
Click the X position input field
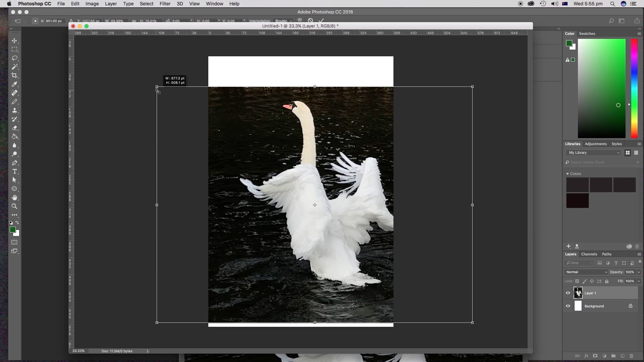(54, 21)
